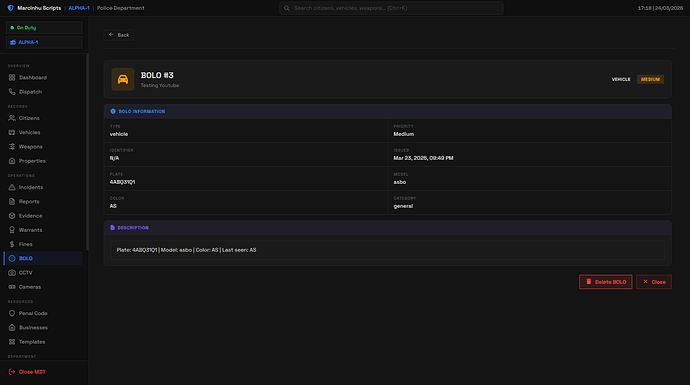Image resolution: width=690 pixels, height=385 pixels.
Task: Click the orange vehicle BOLO icon
Action: [x=123, y=79]
